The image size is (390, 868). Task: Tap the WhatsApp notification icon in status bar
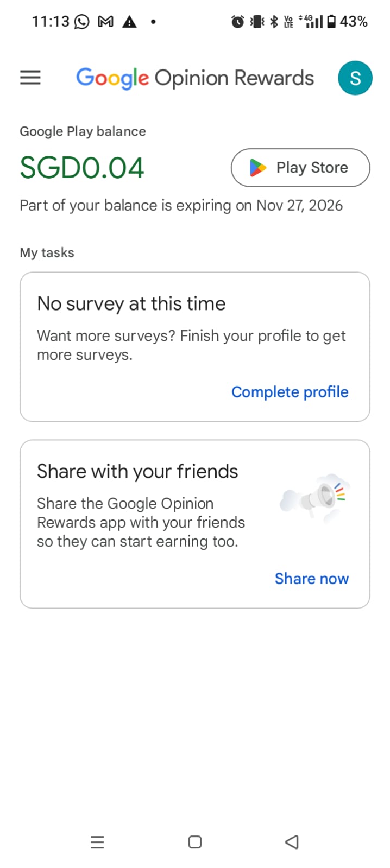click(x=81, y=22)
